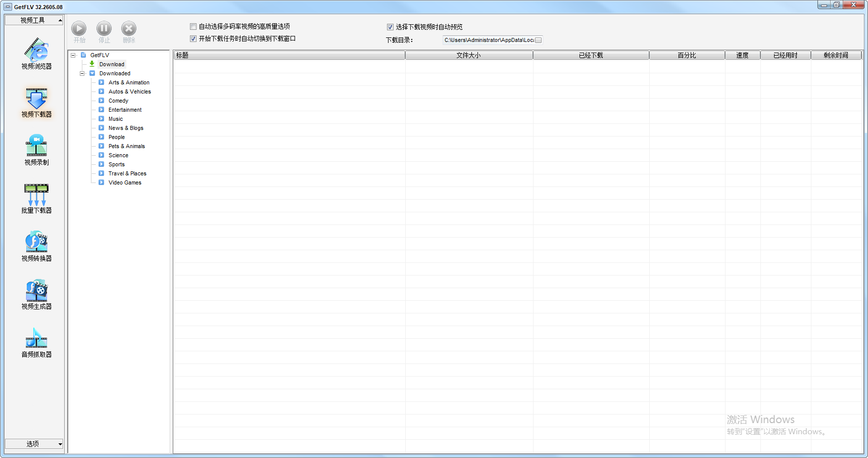The height and width of the screenshot is (458, 868).
Task: Click the GetFLV root node icon
Action: coord(83,55)
